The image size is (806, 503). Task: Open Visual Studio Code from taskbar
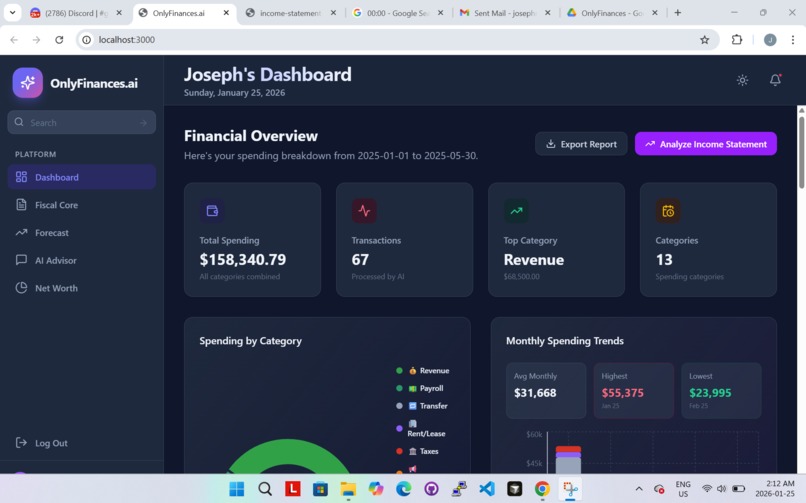click(487, 489)
